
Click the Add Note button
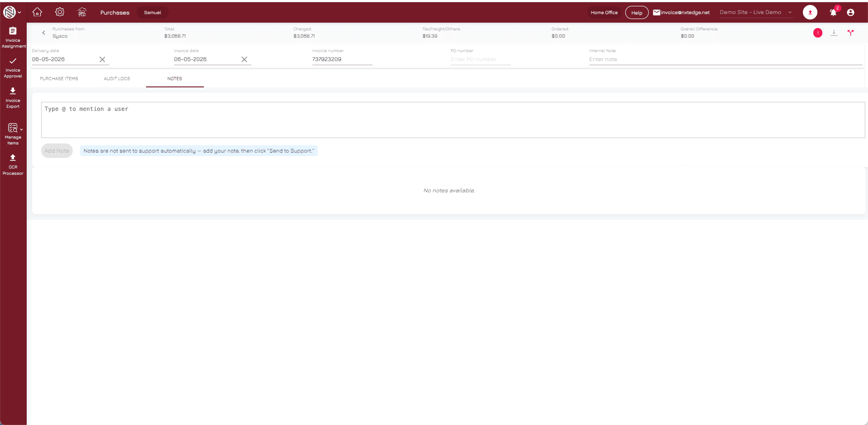click(x=57, y=151)
